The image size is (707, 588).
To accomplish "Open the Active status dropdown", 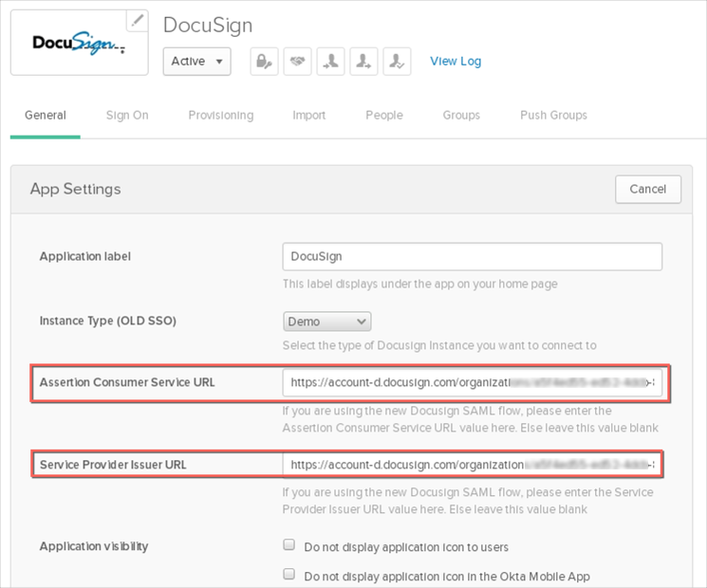I will [196, 61].
